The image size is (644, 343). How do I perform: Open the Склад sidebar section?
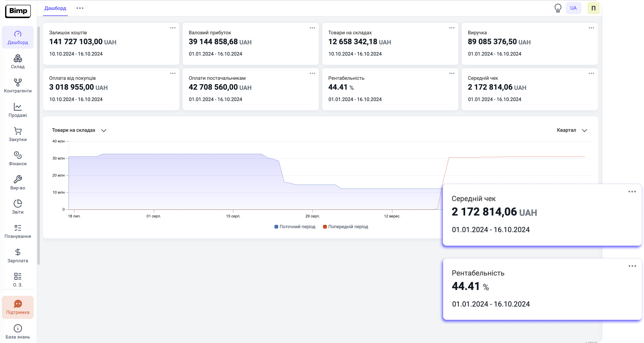point(18,61)
